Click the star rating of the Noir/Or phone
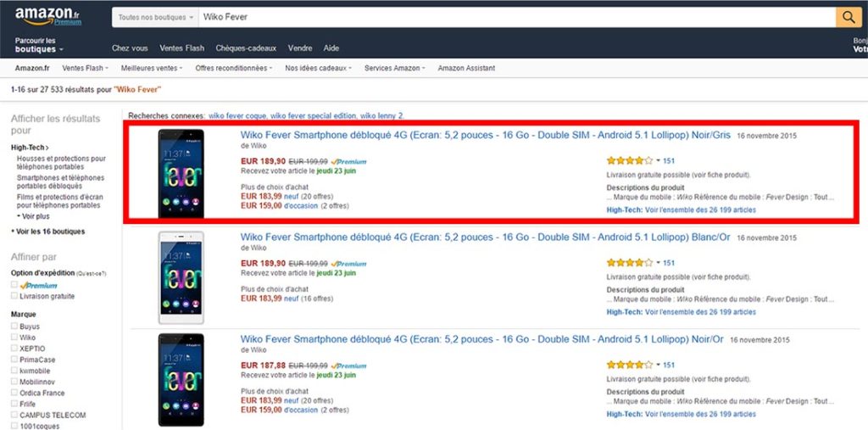 click(630, 365)
